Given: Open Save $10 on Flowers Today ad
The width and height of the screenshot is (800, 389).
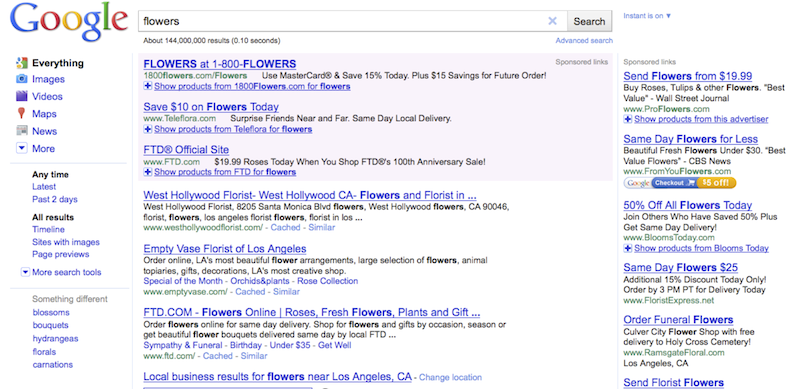Looking at the screenshot, I should click(211, 107).
